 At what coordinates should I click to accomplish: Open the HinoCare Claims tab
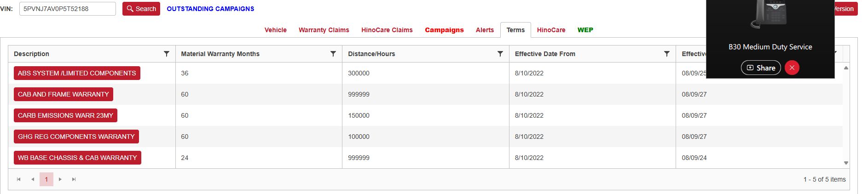coord(387,30)
